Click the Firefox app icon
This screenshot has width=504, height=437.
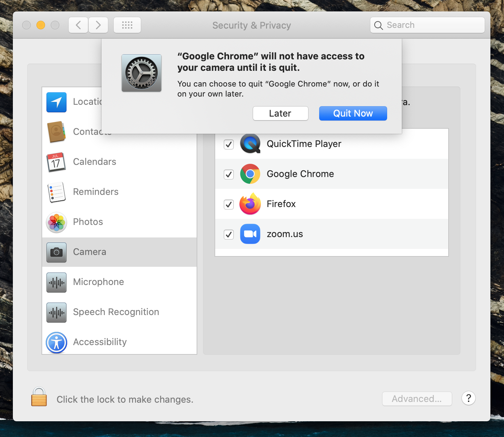coord(250,204)
